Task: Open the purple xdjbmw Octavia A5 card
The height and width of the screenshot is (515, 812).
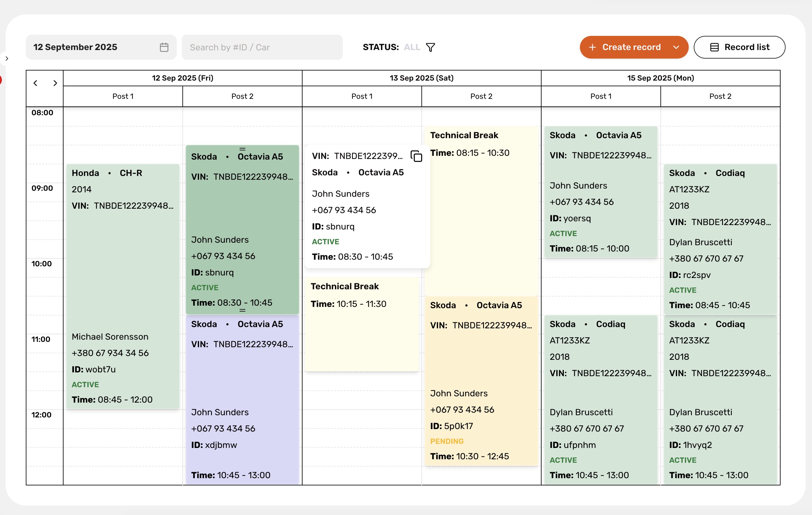Action: (242, 378)
